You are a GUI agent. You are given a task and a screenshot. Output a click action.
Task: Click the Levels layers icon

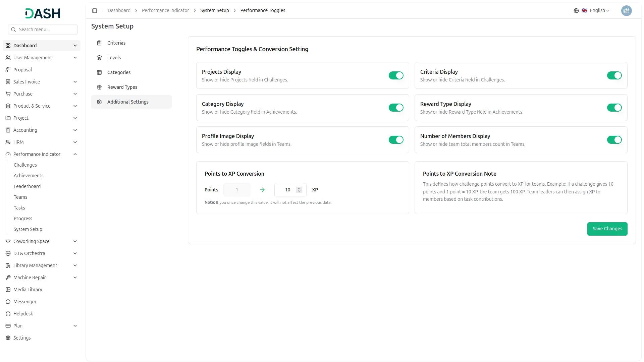click(99, 58)
